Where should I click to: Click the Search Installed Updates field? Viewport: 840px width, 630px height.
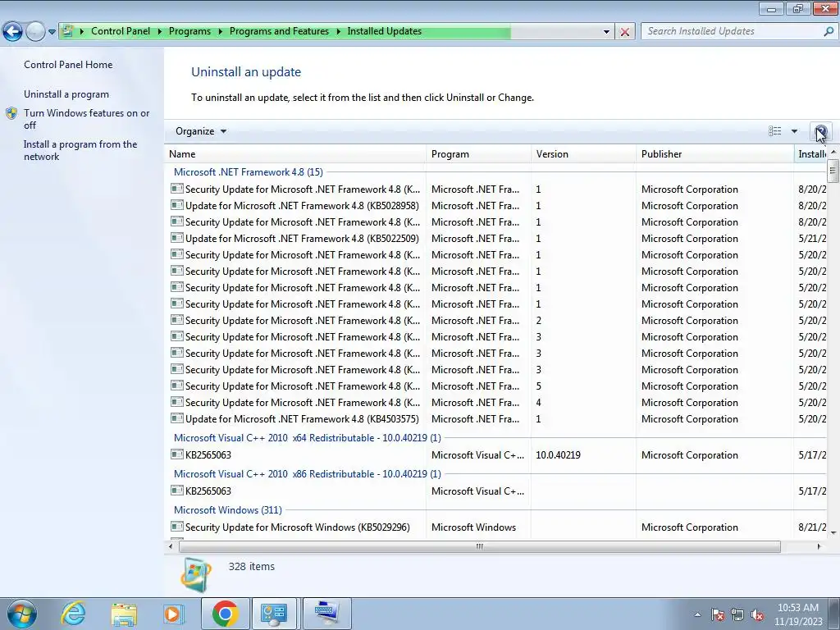tap(731, 31)
